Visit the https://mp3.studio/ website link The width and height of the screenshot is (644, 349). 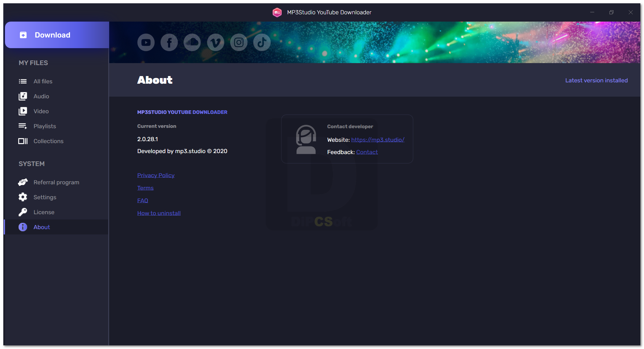[378, 140]
